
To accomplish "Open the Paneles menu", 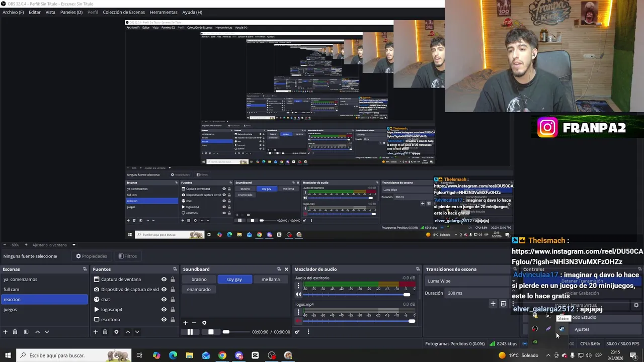I will tap(71, 12).
